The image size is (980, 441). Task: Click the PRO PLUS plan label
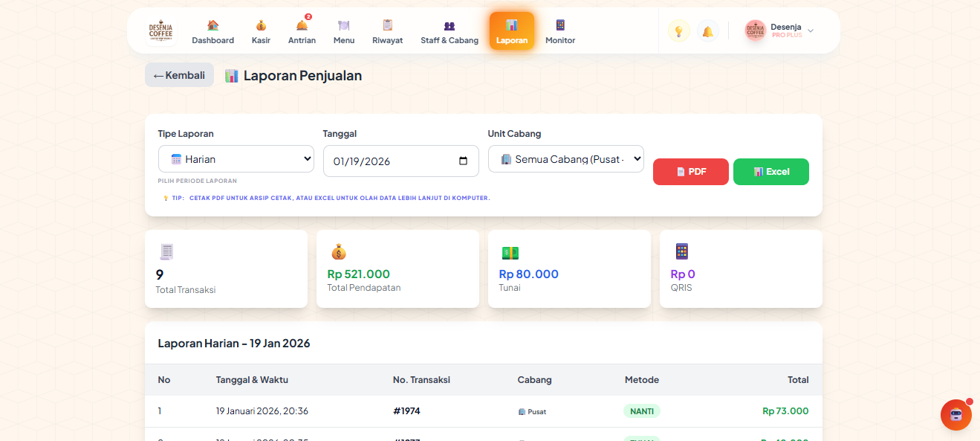tap(787, 36)
